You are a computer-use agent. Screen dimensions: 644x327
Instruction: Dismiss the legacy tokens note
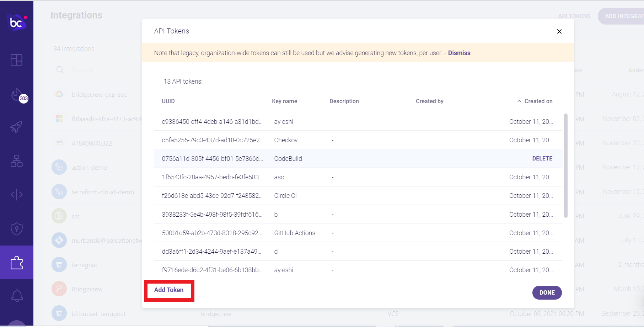pos(459,53)
